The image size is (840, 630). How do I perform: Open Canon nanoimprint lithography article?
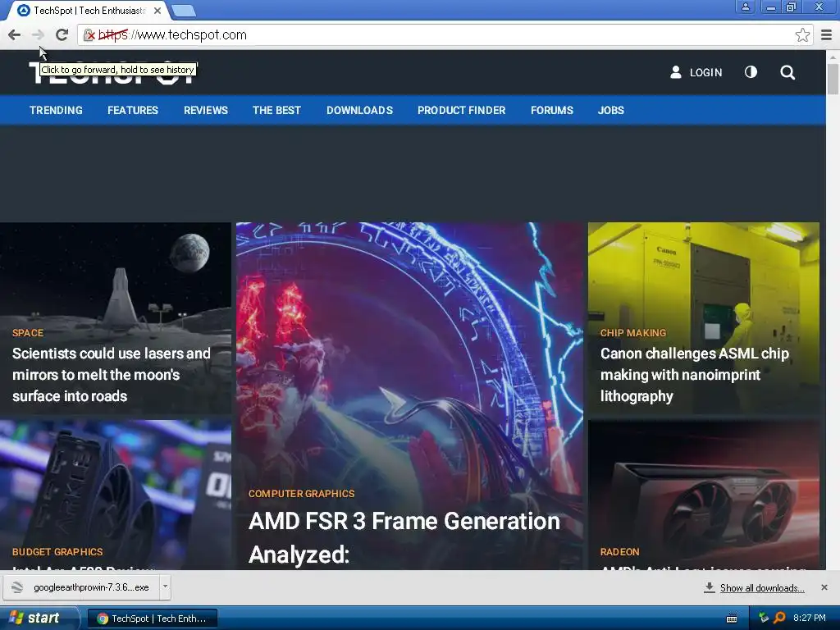pyautogui.click(x=694, y=374)
